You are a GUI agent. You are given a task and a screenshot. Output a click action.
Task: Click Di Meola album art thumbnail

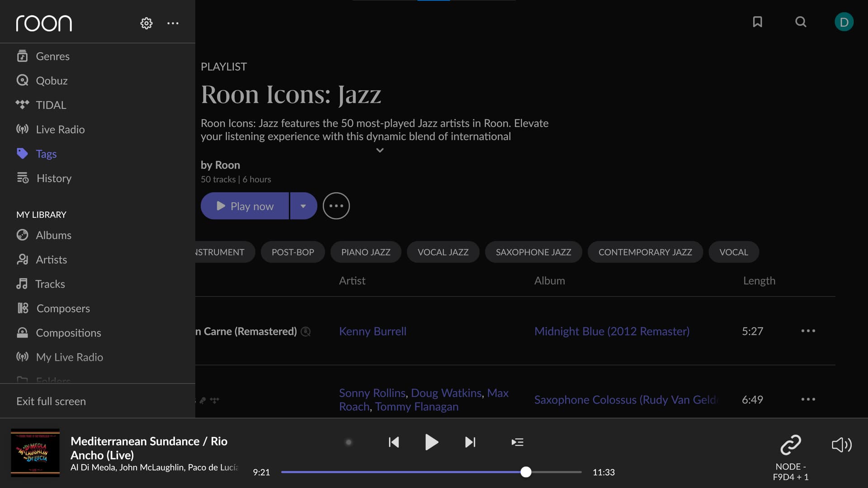[x=35, y=453]
